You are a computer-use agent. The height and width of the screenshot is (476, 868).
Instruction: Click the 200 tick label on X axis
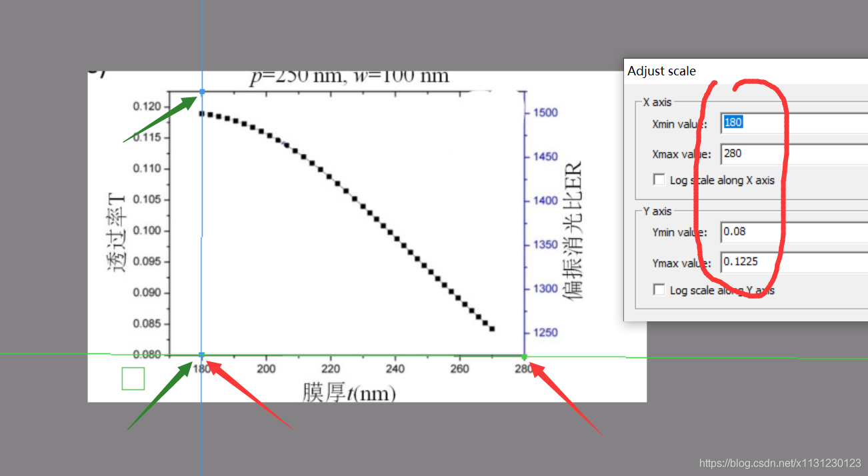(266, 369)
